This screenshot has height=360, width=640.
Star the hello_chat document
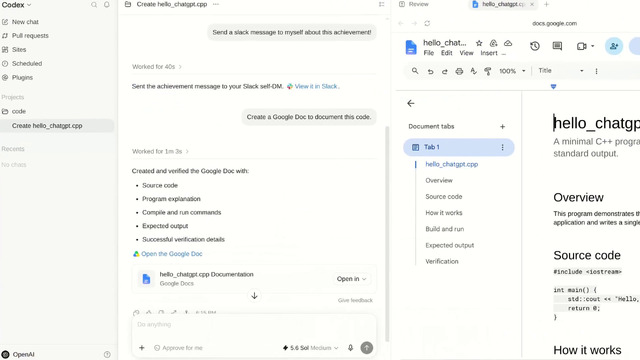479,43
